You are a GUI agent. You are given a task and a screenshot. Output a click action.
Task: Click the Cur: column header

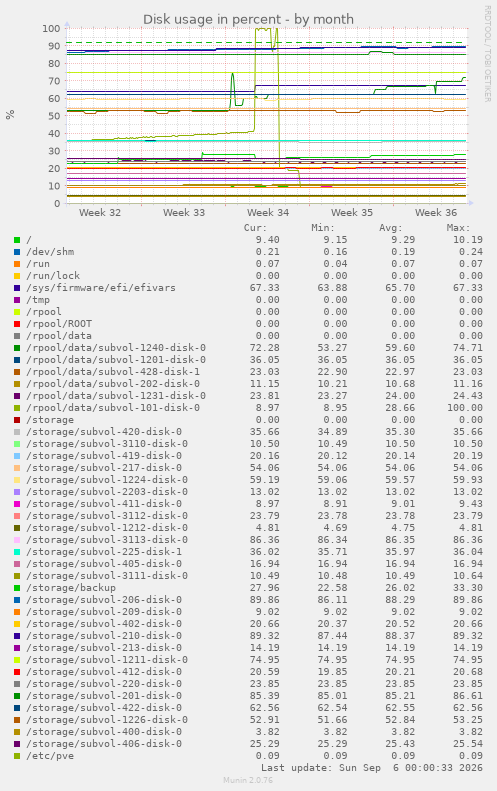(255, 228)
